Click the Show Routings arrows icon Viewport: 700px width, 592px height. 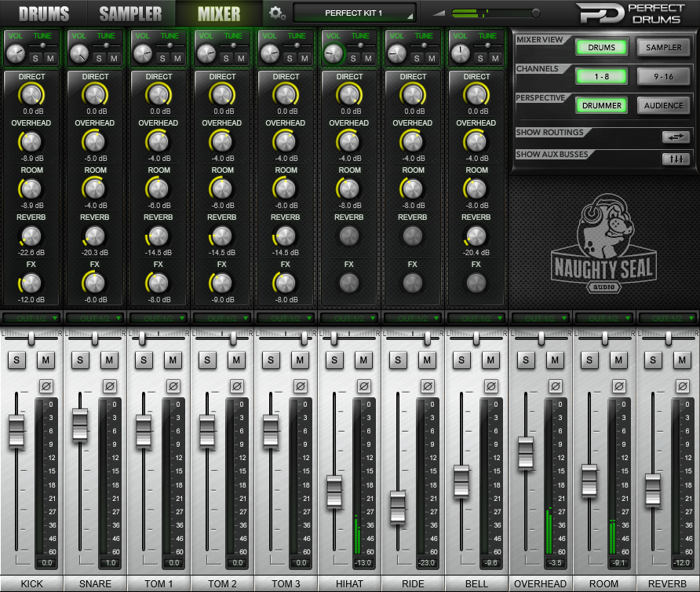point(675,137)
